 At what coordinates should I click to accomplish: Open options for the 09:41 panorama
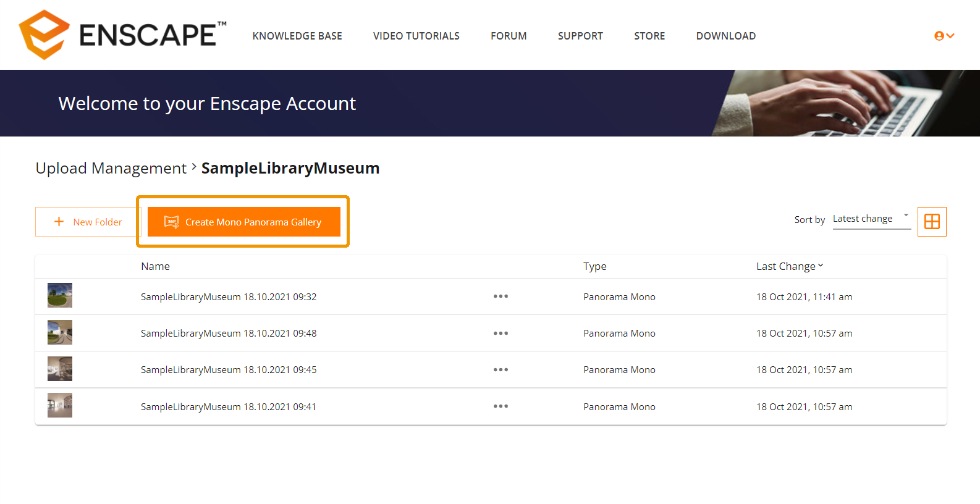coord(501,406)
